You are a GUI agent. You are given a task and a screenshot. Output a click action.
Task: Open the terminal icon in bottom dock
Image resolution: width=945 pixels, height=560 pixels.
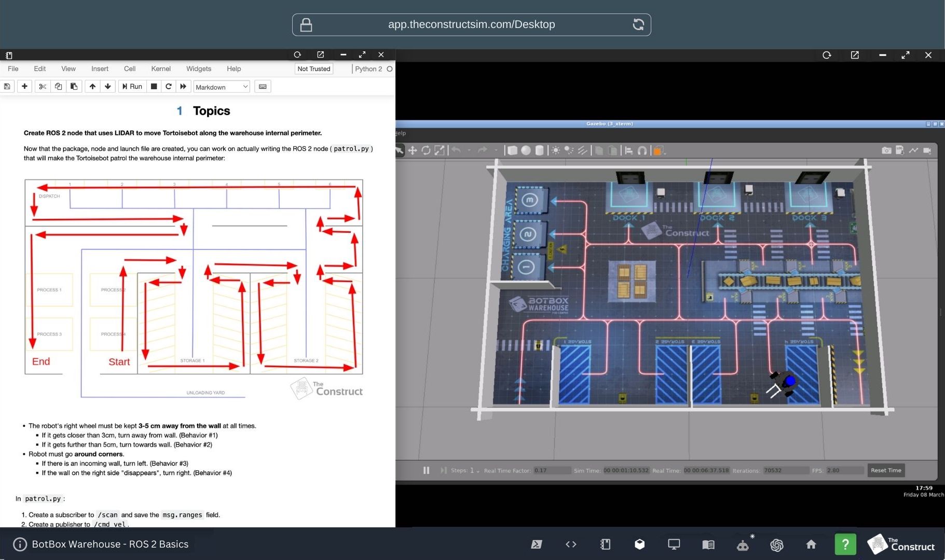coord(537,544)
